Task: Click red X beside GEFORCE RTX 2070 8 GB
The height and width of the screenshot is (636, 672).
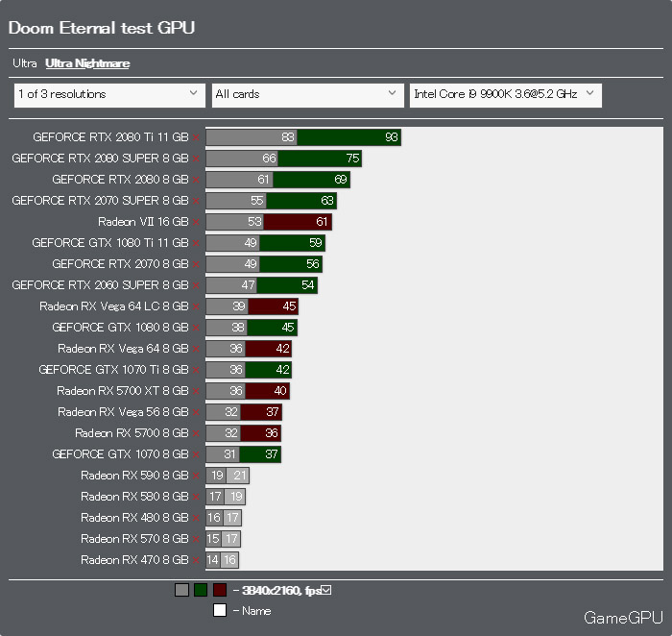Action: click(196, 264)
